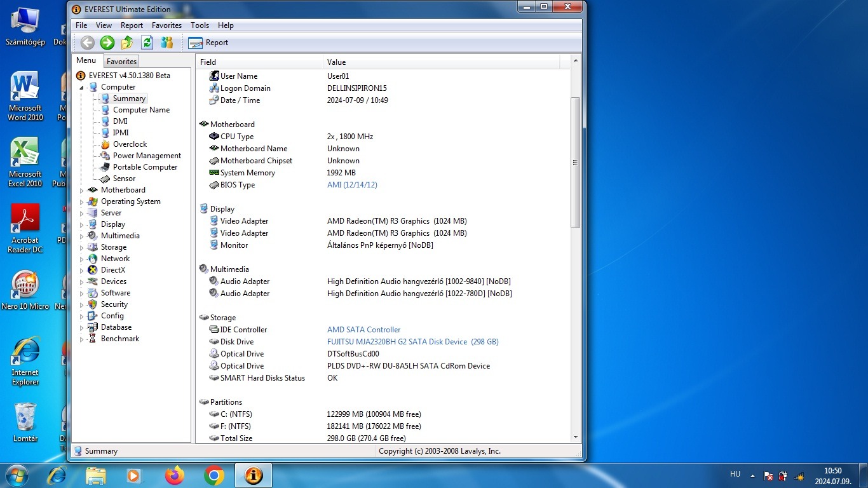Expand the Operating System tree node
Image resolution: width=868 pixels, height=488 pixels.
pos(82,202)
